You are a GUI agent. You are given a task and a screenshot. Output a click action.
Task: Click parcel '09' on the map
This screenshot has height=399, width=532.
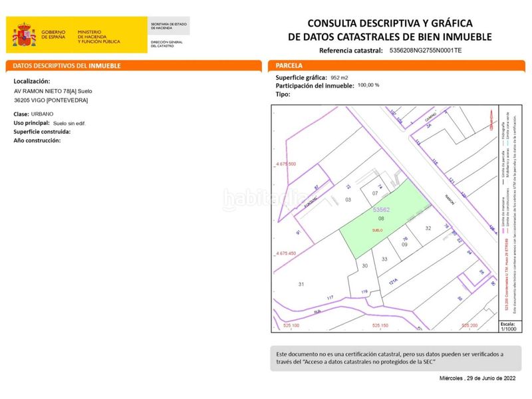click(404, 245)
